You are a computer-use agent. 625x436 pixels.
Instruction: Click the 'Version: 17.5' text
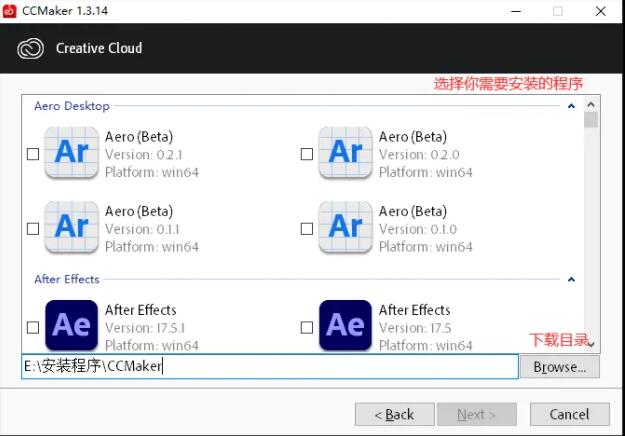pyautogui.click(x=415, y=328)
